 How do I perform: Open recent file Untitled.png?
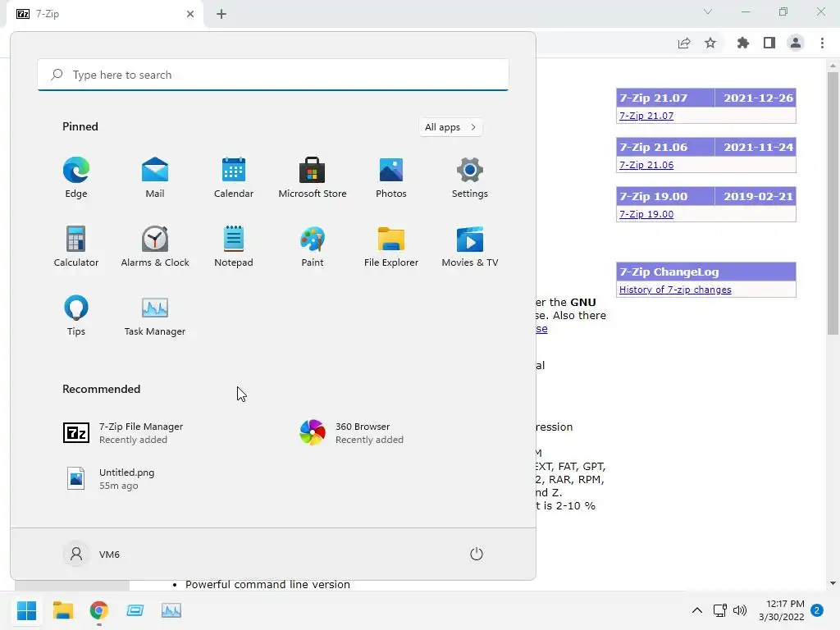click(110, 479)
